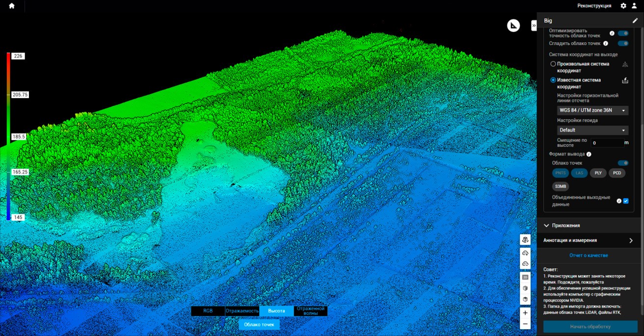
Task: Zoom out with the minus button
Action: (525, 324)
